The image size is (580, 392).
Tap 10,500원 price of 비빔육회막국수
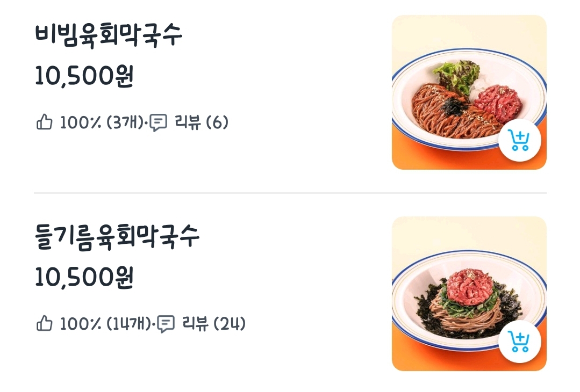tap(84, 76)
